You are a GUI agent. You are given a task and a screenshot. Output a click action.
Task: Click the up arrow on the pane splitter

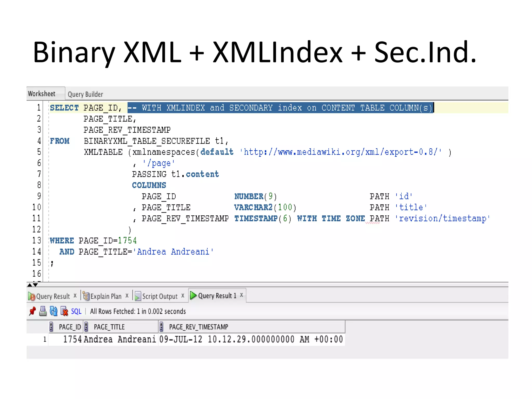tap(30, 285)
